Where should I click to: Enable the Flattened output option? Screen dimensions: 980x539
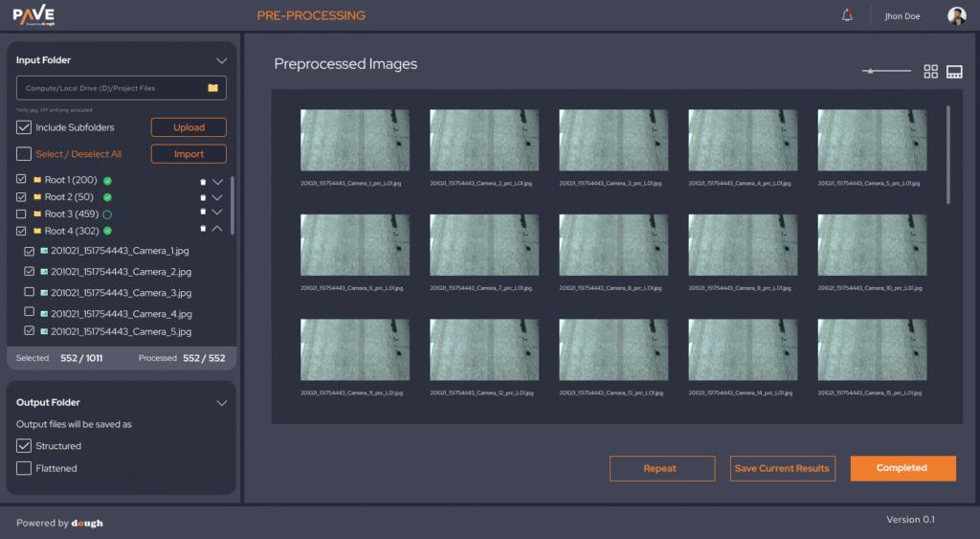point(24,468)
